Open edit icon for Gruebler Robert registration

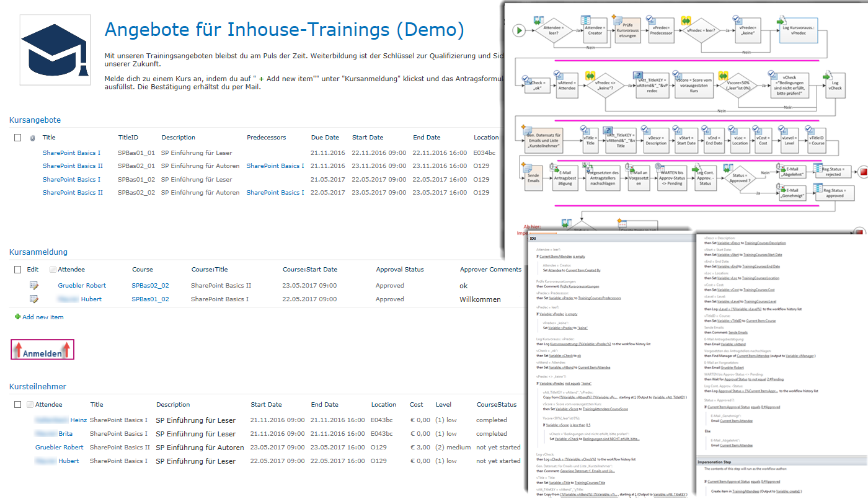click(x=34, y=286)
